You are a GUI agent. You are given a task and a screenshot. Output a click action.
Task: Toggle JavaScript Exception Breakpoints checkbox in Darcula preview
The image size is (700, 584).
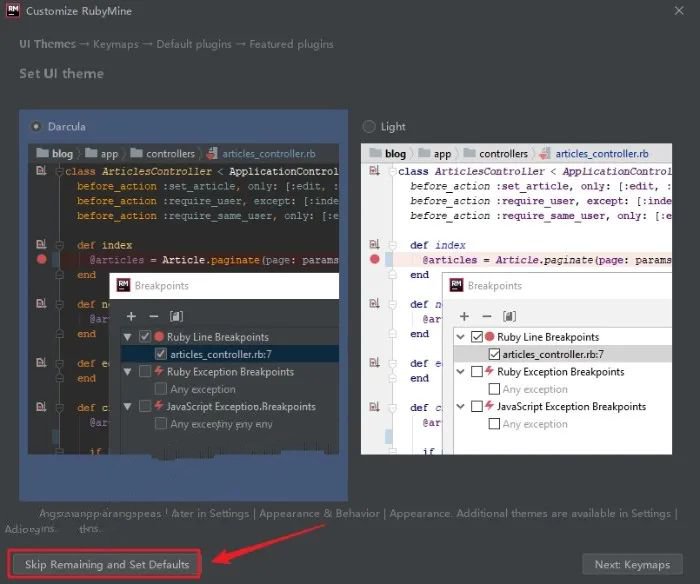pos(145,406)
